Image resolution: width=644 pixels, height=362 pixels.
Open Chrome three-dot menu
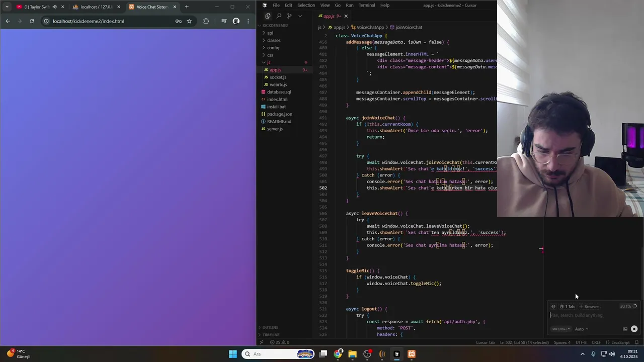click(x=248, y=21)
